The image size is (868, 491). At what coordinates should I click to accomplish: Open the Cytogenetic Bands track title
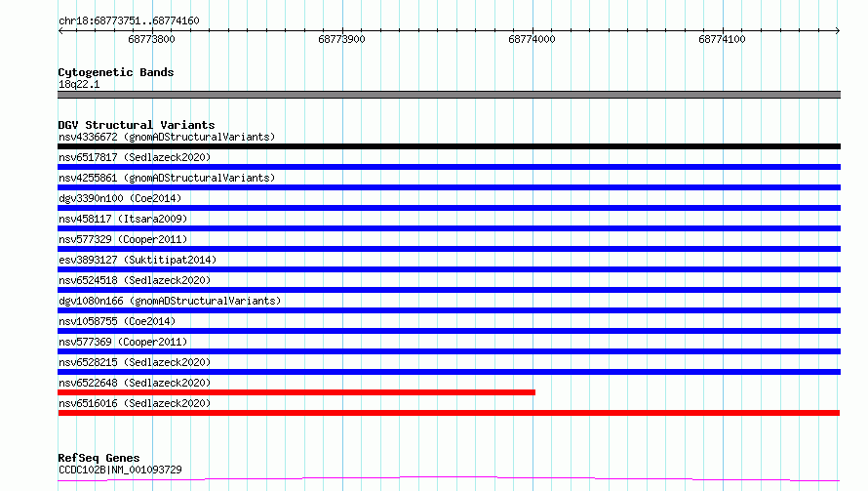coord(116,72)
